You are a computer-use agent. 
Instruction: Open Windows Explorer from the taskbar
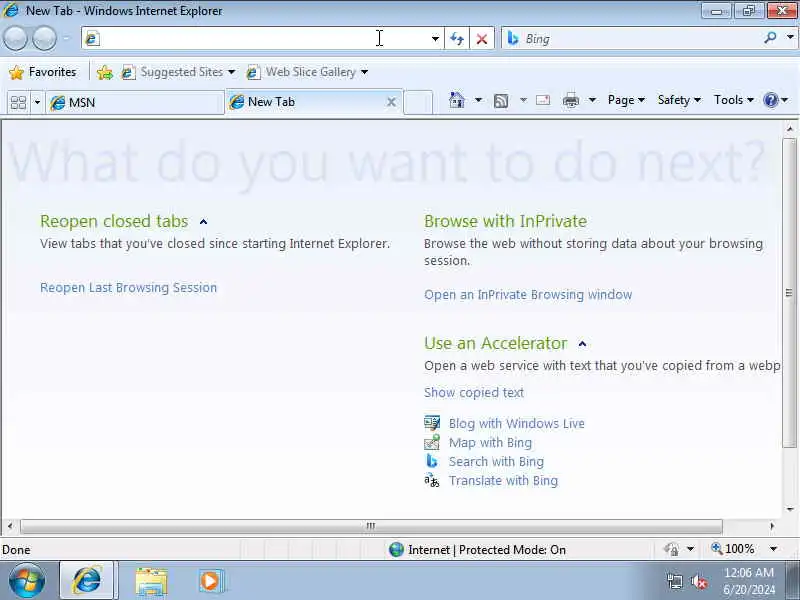coord(152,581)
